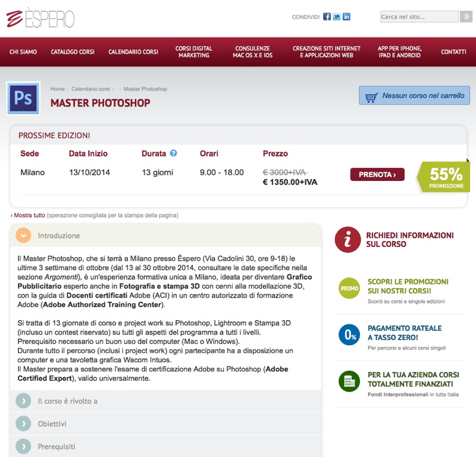This screenshot has width=476, height=457.
Task: Open Creazione Siti Internet menu item
Action: [x=326, y=52]
